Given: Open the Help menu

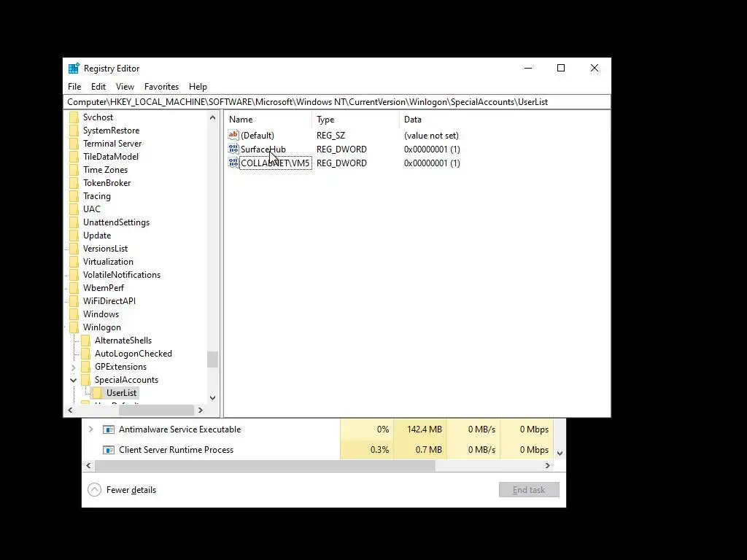Looking at the screenshot, I should tap(198, 87).
